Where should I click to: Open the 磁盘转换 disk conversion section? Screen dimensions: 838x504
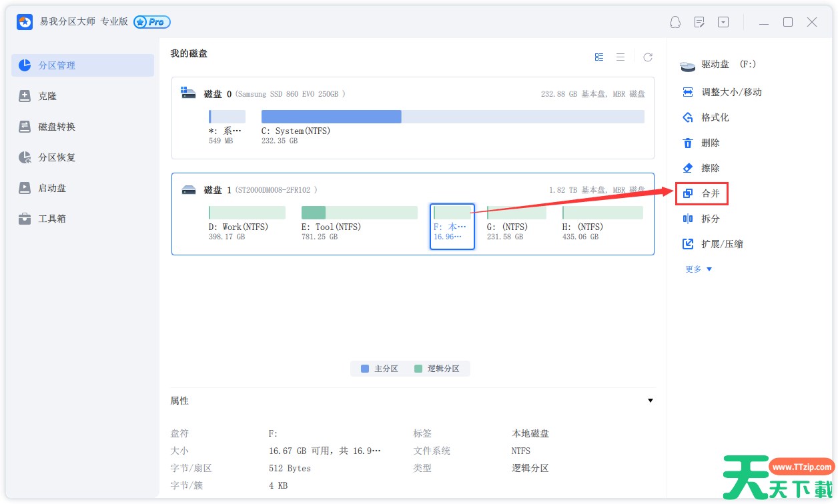(56, 127)
